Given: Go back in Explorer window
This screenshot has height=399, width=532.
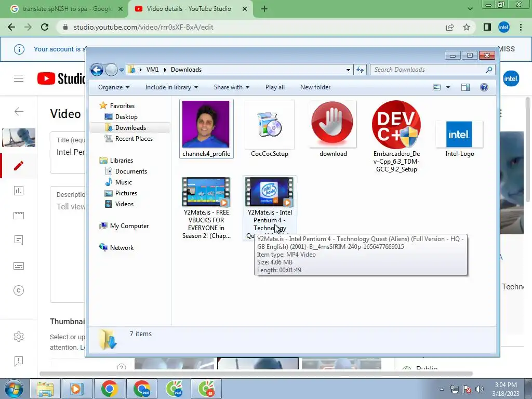Looking at the screenshot, I should pyautogui.click(x=97, y=70).
